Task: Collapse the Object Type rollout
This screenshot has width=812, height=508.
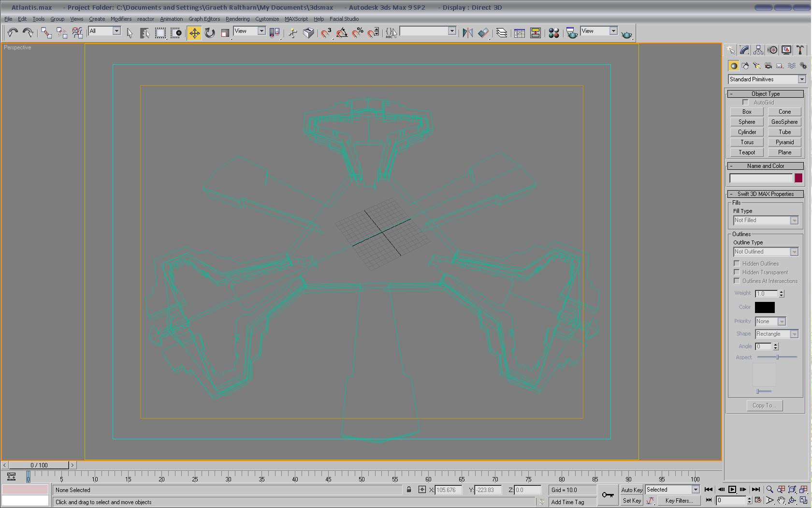Action: tap(766, 94)
